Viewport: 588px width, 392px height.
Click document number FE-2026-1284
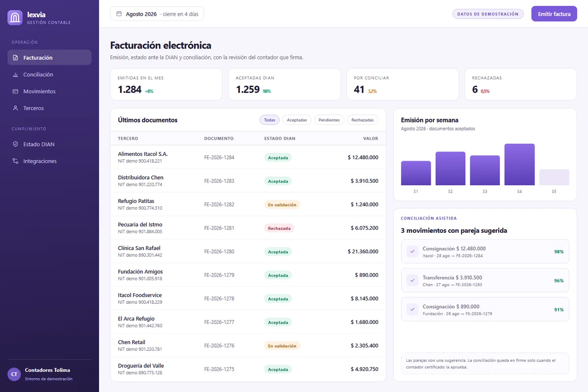[x=219, y=157]
